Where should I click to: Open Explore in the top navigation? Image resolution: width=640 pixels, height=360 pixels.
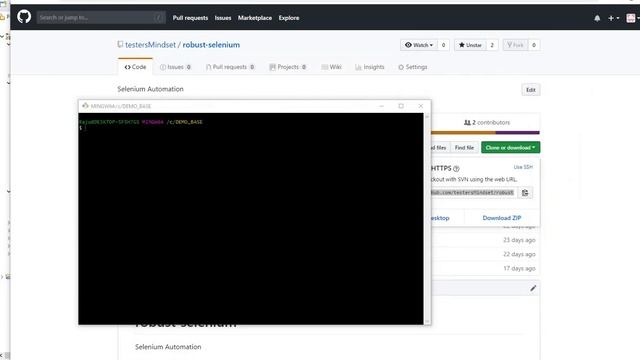click(289, 18)
